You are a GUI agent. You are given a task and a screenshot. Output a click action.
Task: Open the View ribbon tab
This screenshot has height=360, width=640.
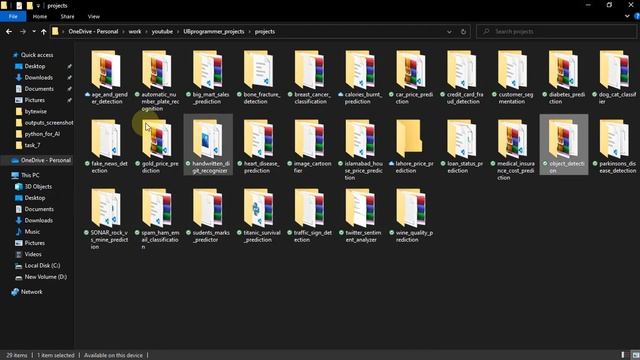coord(93,16)
